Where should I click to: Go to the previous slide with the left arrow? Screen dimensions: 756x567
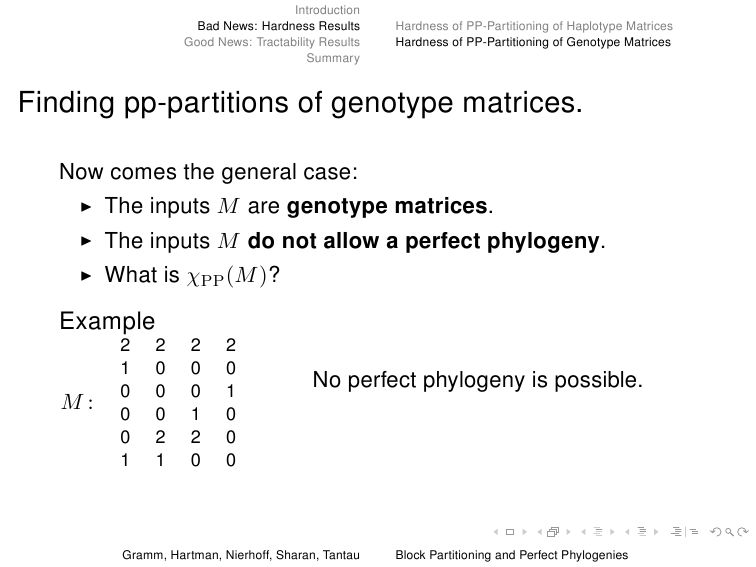(x=496, y=532)
